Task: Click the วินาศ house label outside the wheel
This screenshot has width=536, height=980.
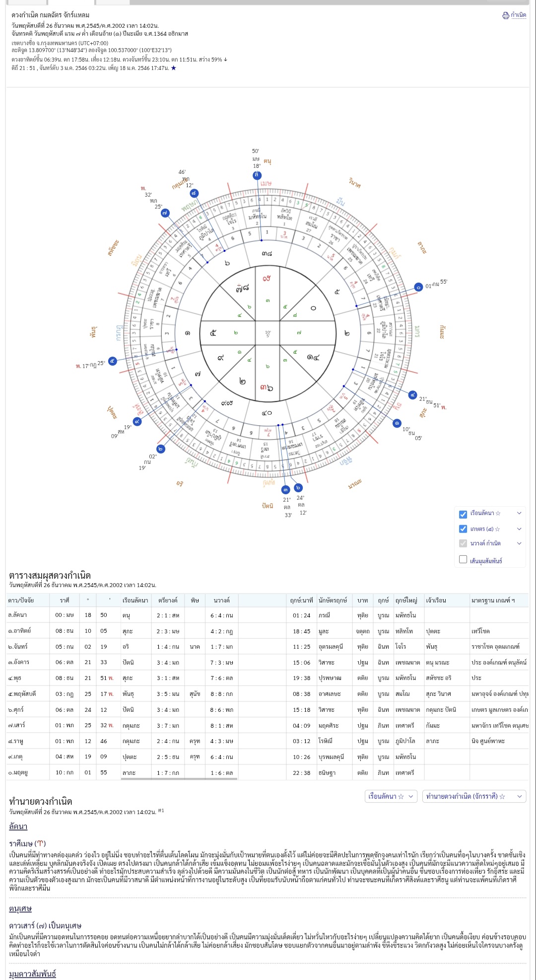Action: [354, 183]
